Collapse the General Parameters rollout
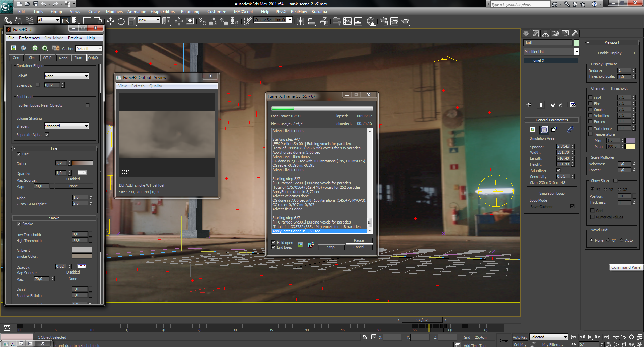Viewport: 644px width, 347px height. click(x=551, y=120)
